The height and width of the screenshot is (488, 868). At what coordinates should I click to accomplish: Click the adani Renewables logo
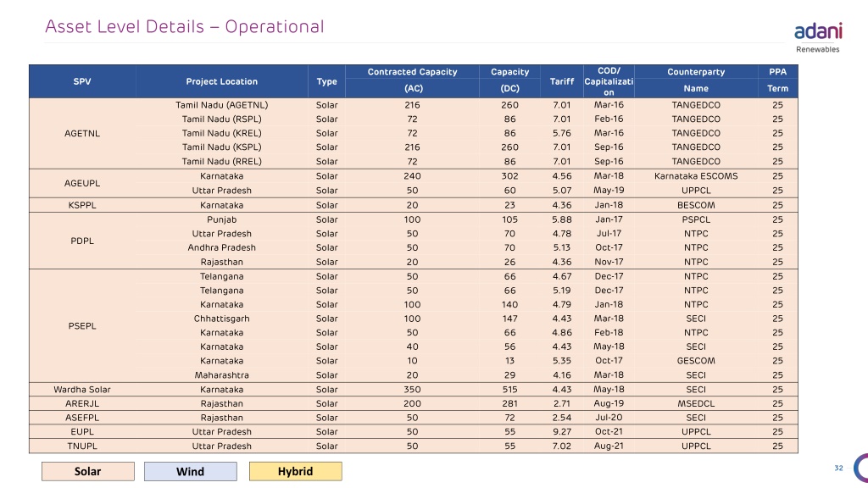coord(818,37)
